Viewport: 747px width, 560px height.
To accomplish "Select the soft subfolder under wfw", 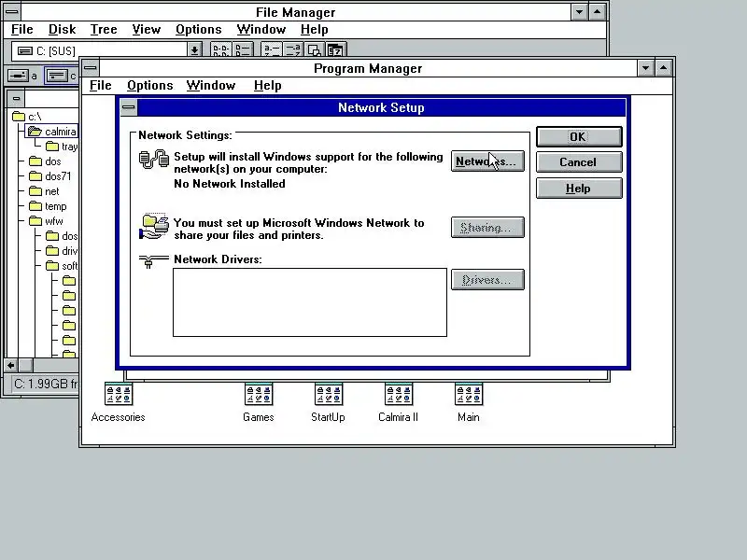I will pyautogui.click(x=62, y=266).
